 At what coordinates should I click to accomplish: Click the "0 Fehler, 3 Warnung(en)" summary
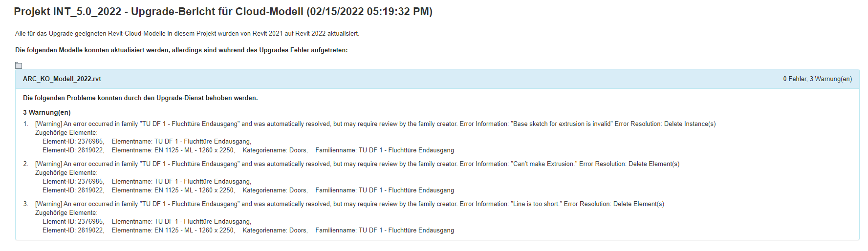click(x=817, y=79)
